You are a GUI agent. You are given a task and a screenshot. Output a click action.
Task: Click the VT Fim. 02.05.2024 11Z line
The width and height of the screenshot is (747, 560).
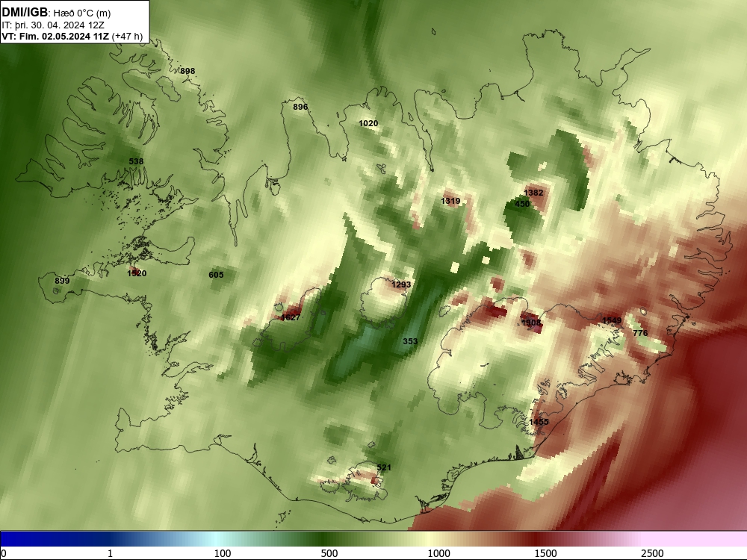[72, 36]
